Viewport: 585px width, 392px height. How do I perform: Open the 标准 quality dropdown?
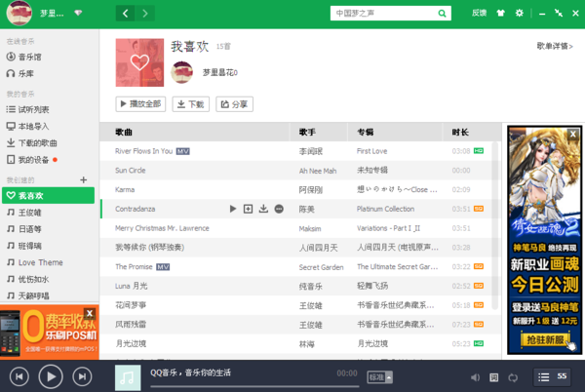pos(379,377)
